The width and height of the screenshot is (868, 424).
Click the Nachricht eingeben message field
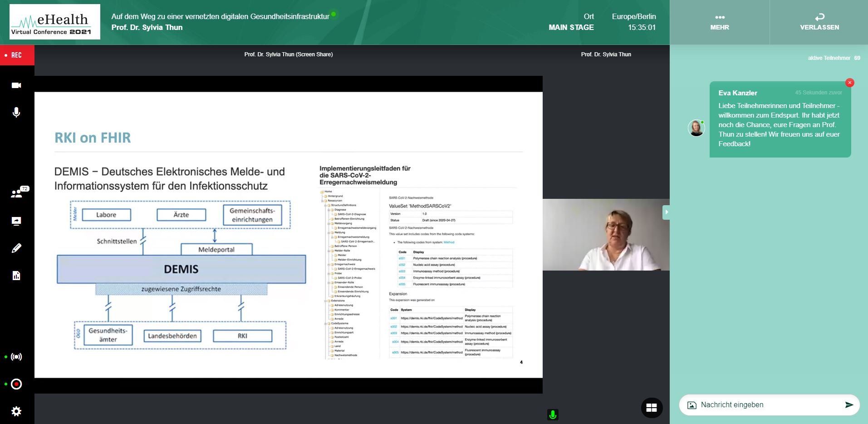770,405
